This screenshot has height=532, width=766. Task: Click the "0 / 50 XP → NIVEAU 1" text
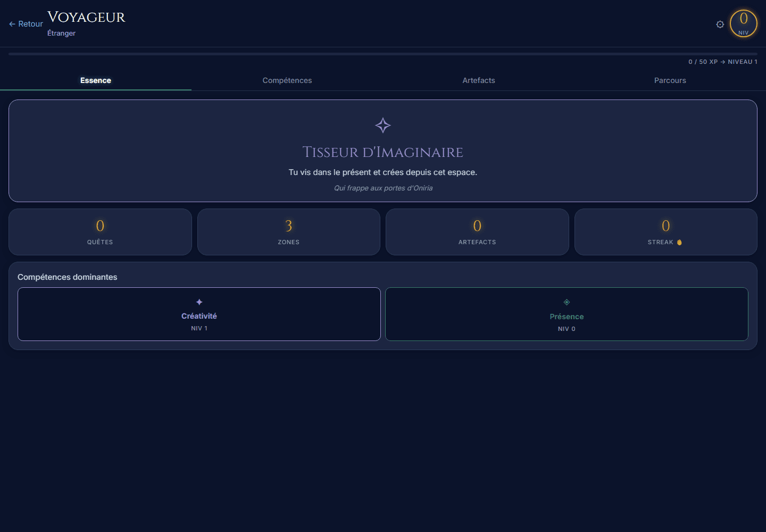pyautogui.click(x=723, y=62)
